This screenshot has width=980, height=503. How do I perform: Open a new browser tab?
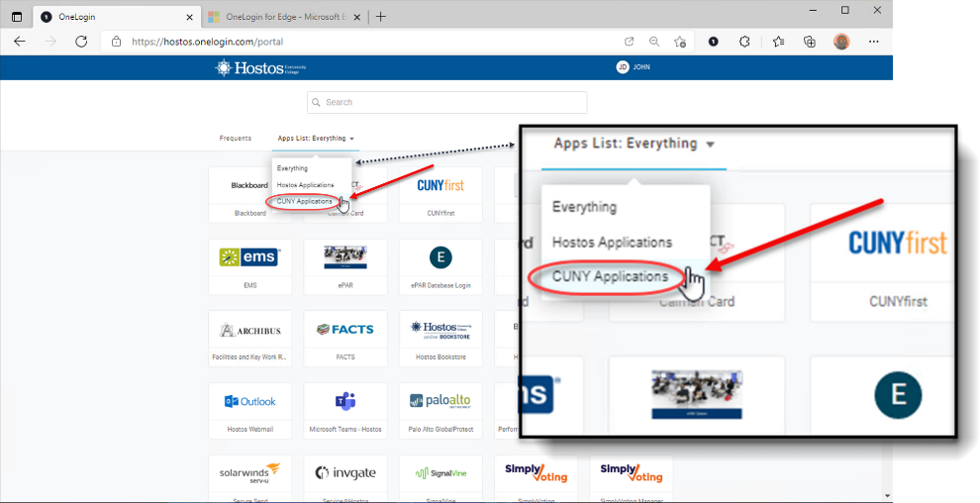(x=381, y=16)
